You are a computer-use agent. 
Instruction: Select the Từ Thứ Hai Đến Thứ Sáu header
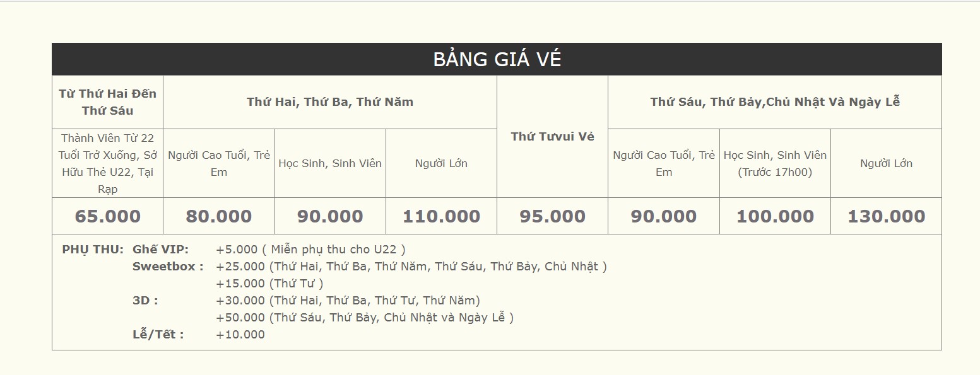pos(107,102)
